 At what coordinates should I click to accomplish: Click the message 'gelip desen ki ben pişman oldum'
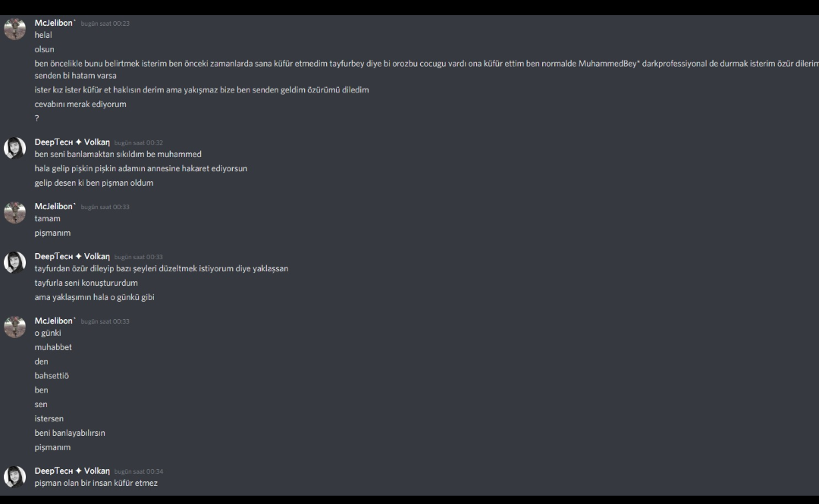coord(94,183)
